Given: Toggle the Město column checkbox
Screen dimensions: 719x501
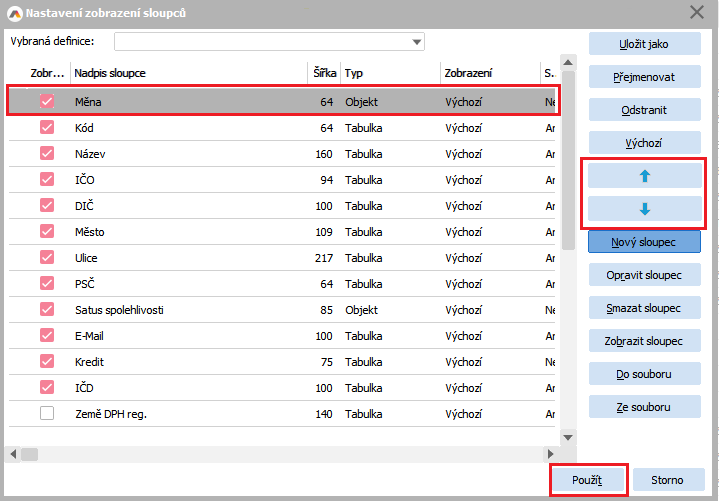Looking at the screenshot, I should (47, 231).
